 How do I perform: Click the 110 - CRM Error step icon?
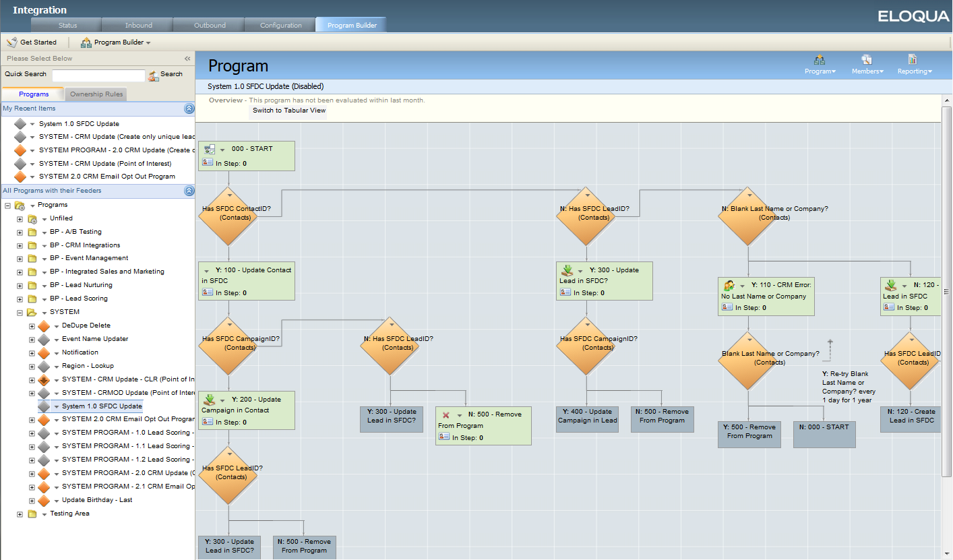(729, 285)
